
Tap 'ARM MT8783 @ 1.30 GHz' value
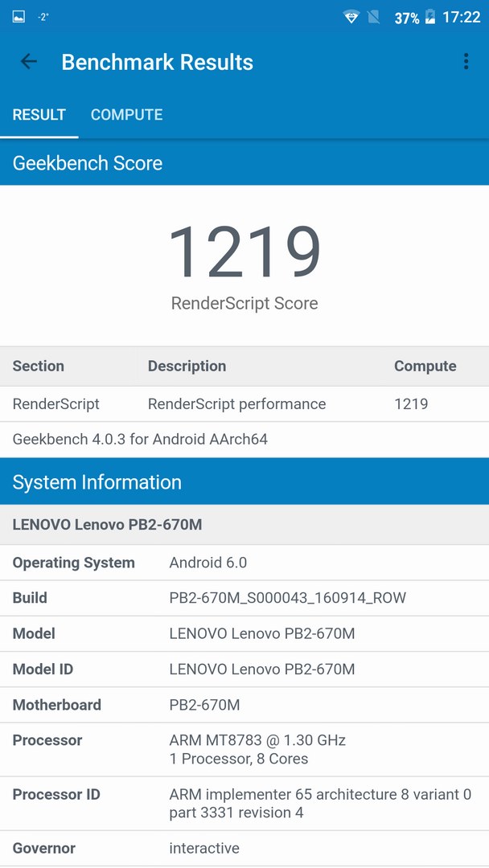(257, 740)
